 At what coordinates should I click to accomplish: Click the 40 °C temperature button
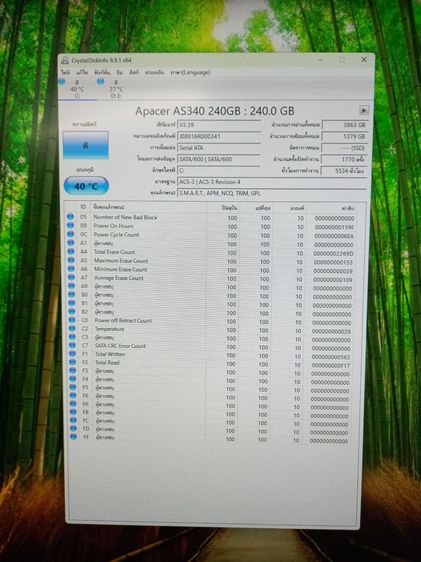pyautogui.click(x=86, y=186)
